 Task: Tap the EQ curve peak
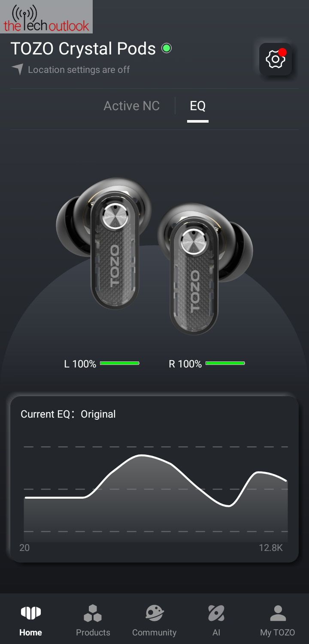141,455
